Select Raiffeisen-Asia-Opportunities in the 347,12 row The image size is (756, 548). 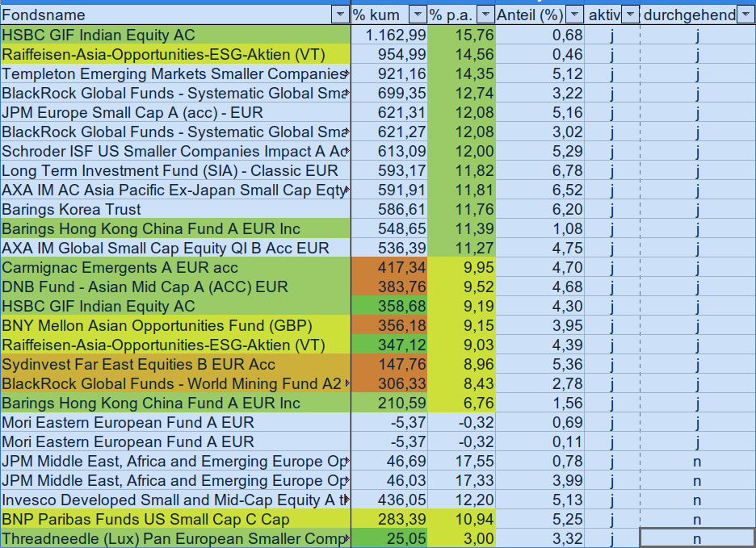click(175, 345)
